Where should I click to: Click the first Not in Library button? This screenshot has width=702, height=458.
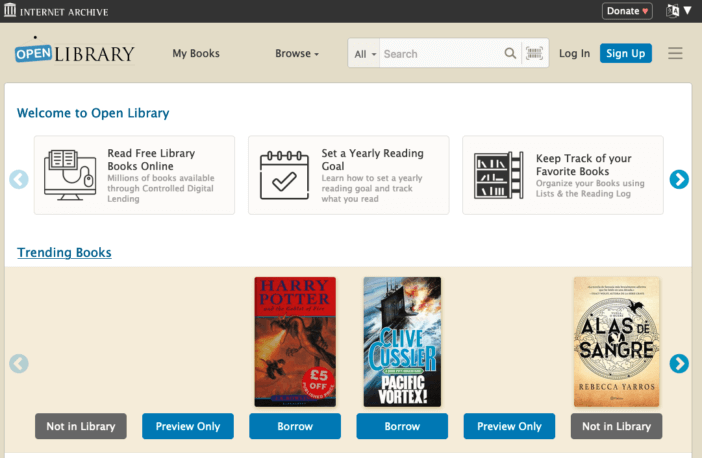[x=81, y=426]
